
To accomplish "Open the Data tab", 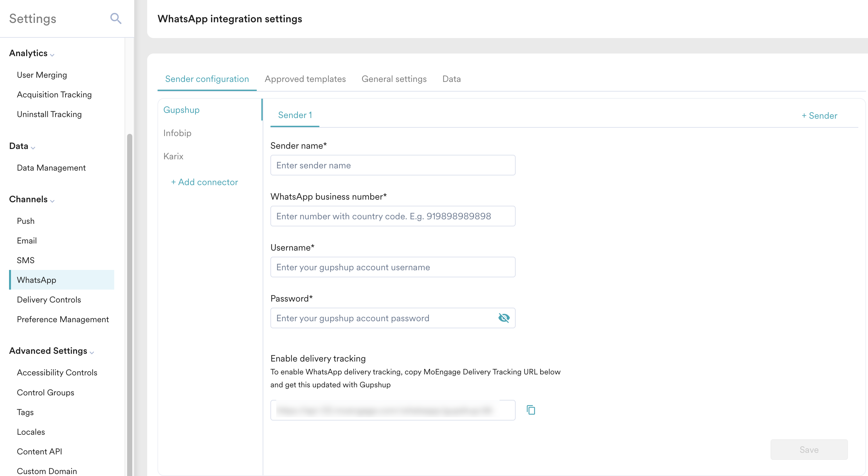I will tap(451, 79).
